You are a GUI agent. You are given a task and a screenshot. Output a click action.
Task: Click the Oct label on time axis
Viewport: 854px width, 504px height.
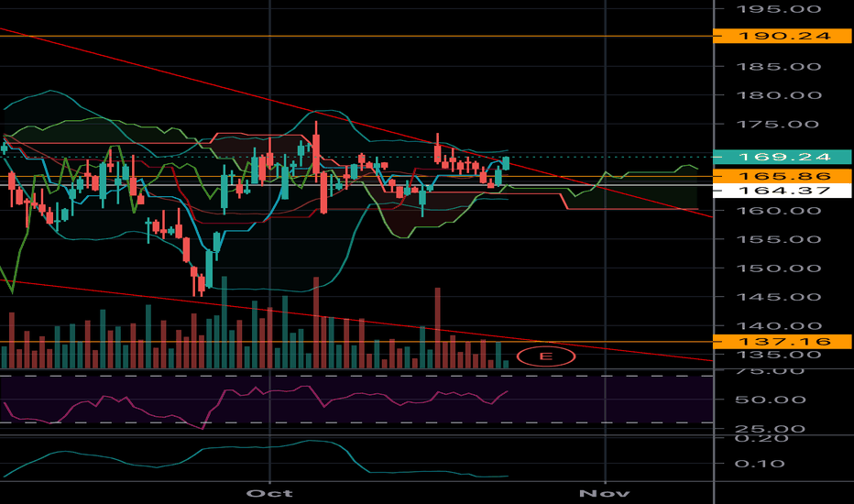(269, 494)
